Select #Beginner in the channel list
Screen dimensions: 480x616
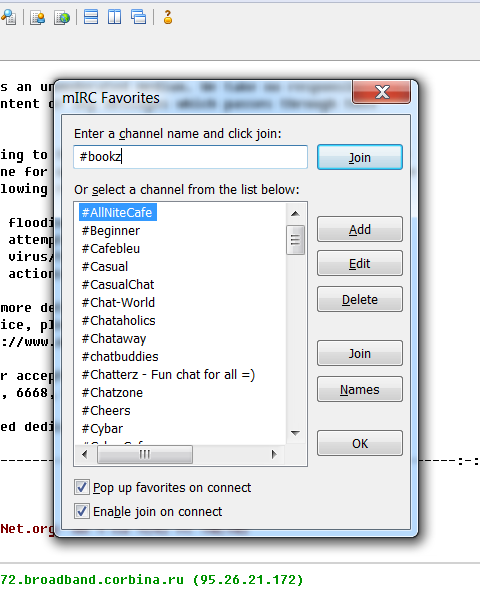point(110,231)
